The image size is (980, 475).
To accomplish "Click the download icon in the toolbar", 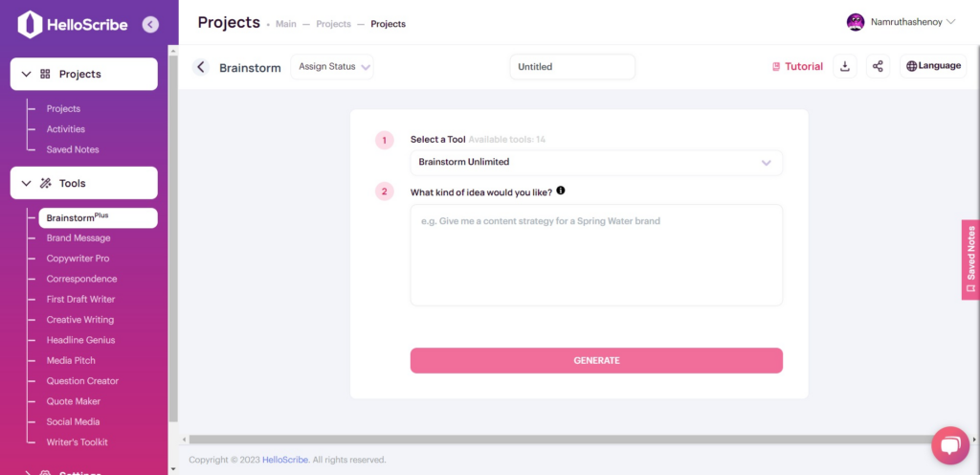I will coord(845,66).
